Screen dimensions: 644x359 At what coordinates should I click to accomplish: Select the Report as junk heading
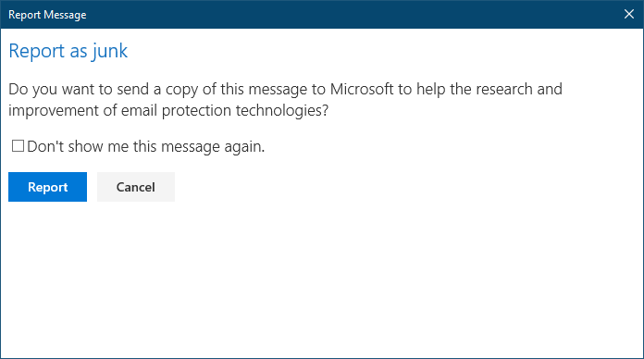68,51
